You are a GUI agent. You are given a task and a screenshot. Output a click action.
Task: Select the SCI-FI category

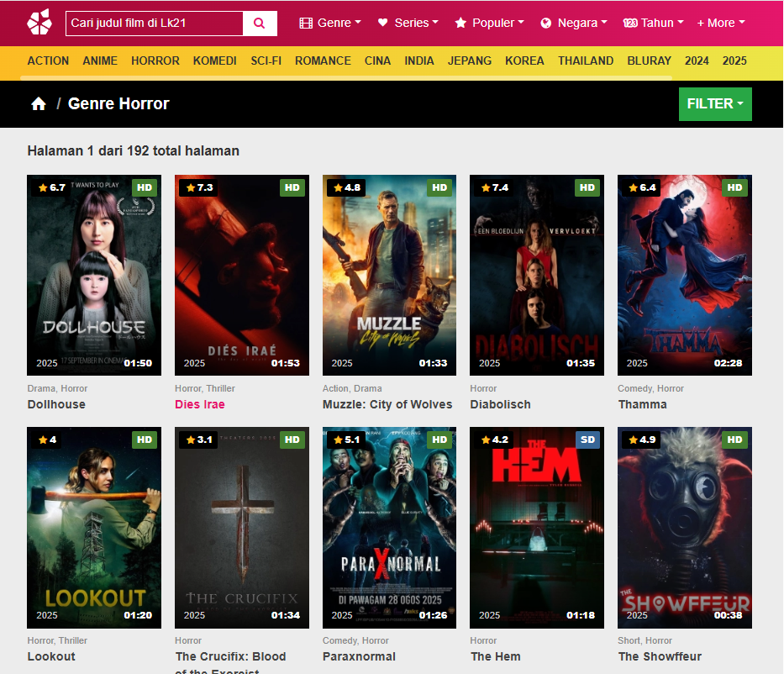[x=266, y=61]
